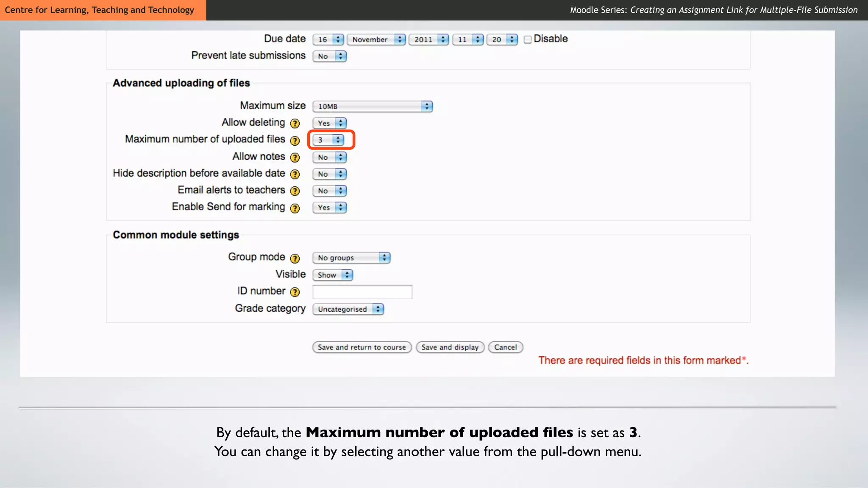
Task: Open the Allow notes dropdown
Action: (x=329, y=157)
